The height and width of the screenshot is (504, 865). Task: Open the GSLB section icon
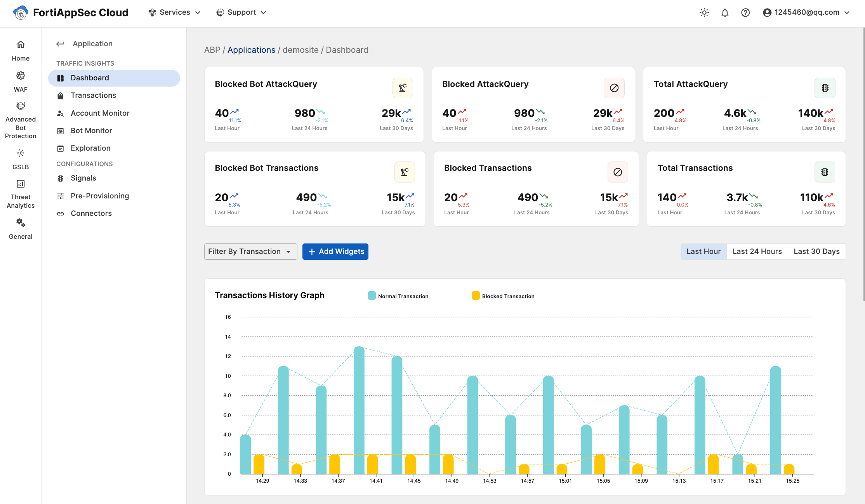coord(21,153)
